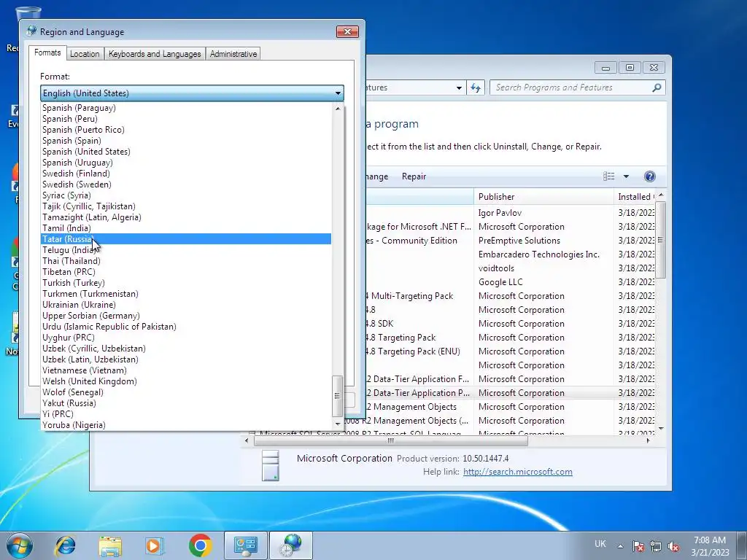Select the 4.8 SDK program row
747x560 pixels.
point(511,324)
